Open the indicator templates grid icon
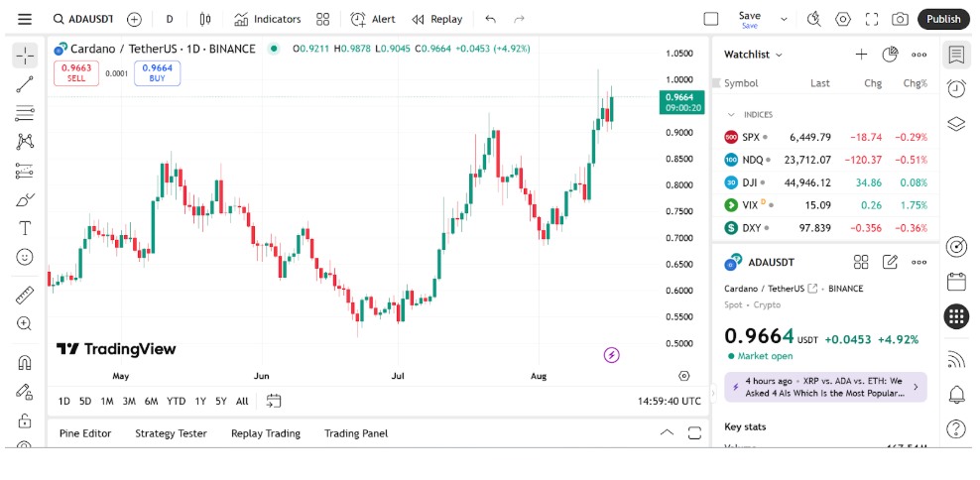980x480 pixels. (x=322, y=19)
